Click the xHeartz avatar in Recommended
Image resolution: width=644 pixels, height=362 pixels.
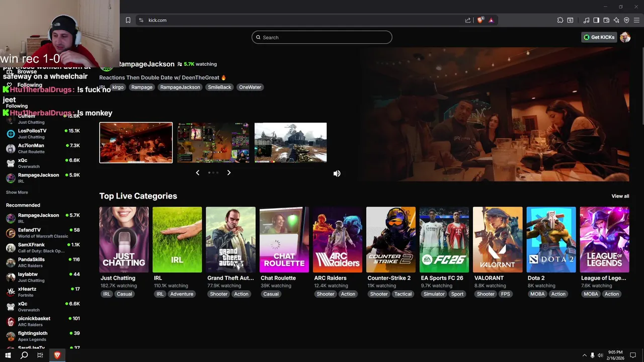point(11,292)
